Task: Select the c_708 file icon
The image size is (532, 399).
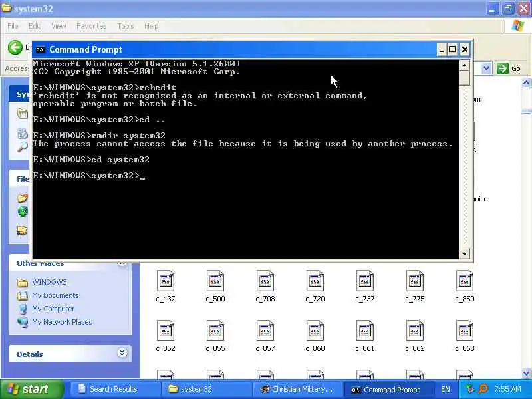Action: 265,281
